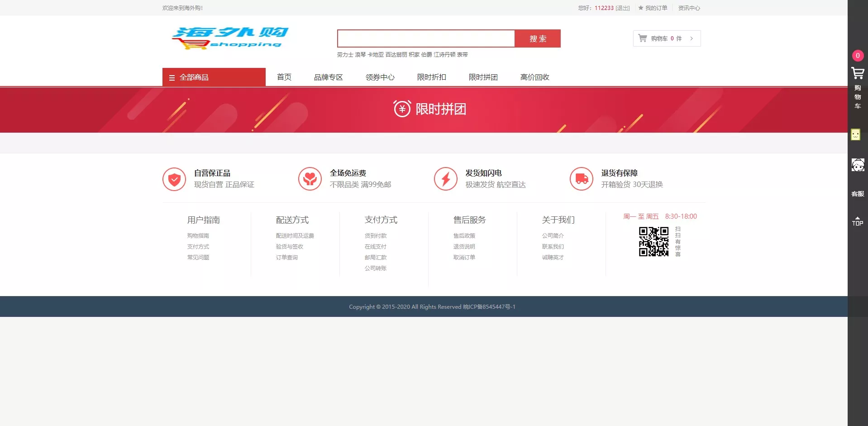Screen dimensions: 868x426
Task: Click the 我的订单 link at top
Action: pyautogui.click(x=656, y=8)
